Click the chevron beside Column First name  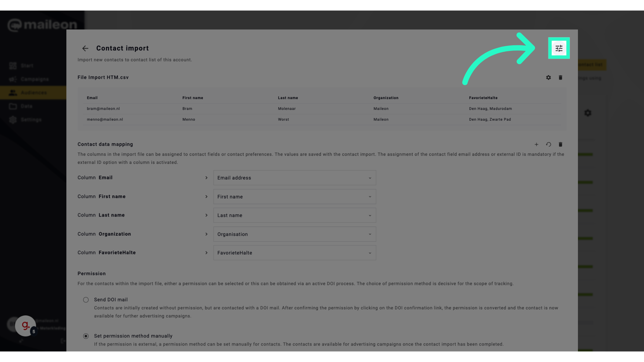click(x=206, y=196)
